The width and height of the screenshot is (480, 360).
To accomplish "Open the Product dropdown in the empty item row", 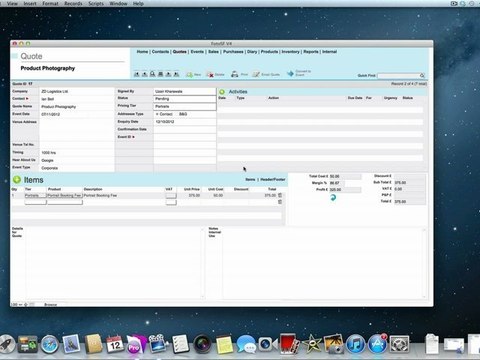I will coord(65,202).
